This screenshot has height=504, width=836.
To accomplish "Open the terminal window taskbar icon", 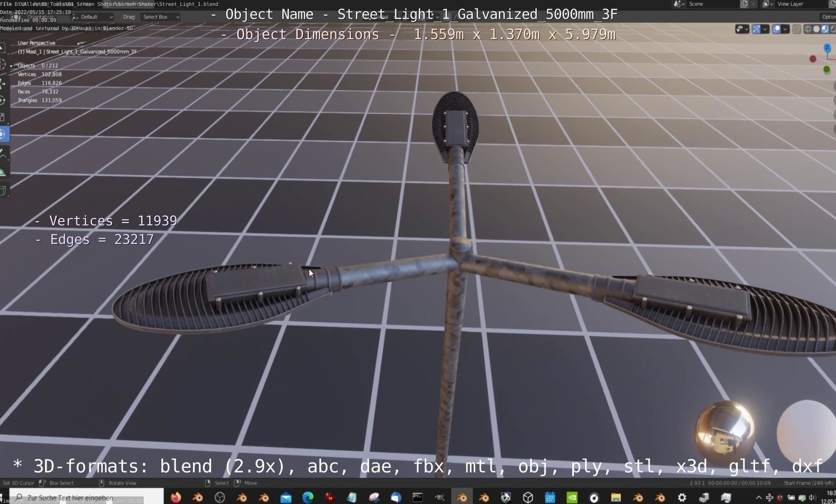I will tap(418, 498).
